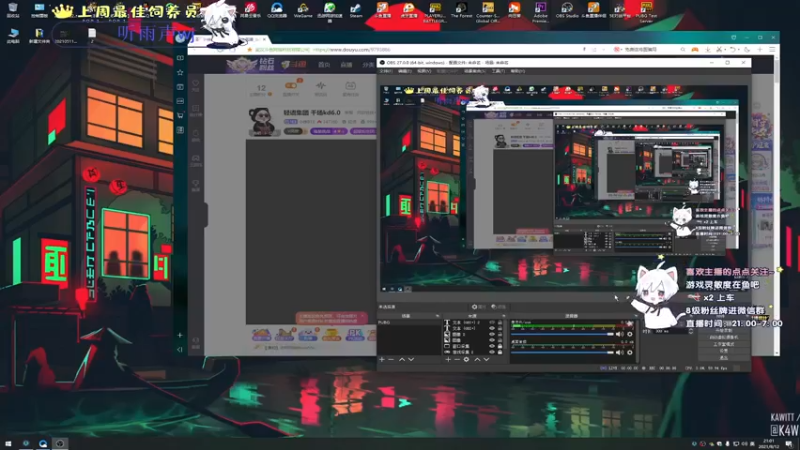Image resolution: width=800 pixels, height=450 pixels.
Task: Open 设置 from OBS controls
Action: pos(724,351)
